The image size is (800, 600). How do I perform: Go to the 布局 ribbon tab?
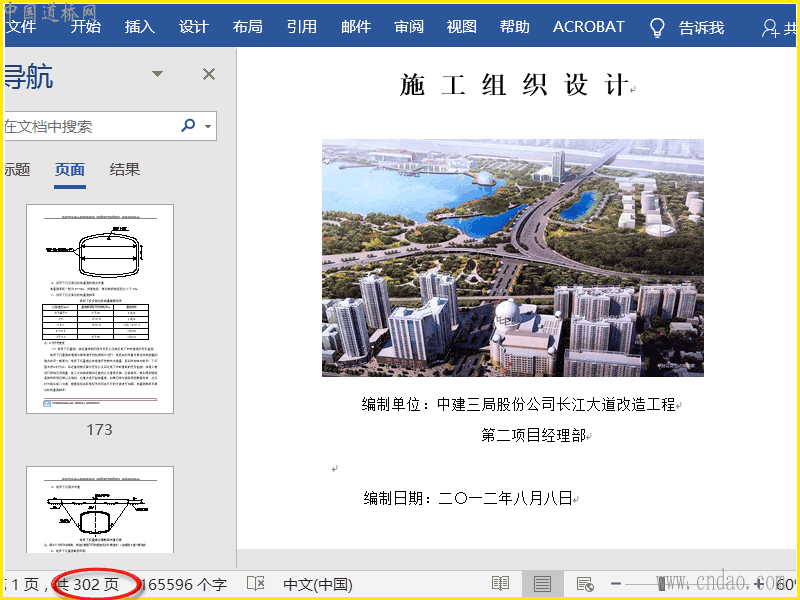pyautogui.click(x=247, y=27)
